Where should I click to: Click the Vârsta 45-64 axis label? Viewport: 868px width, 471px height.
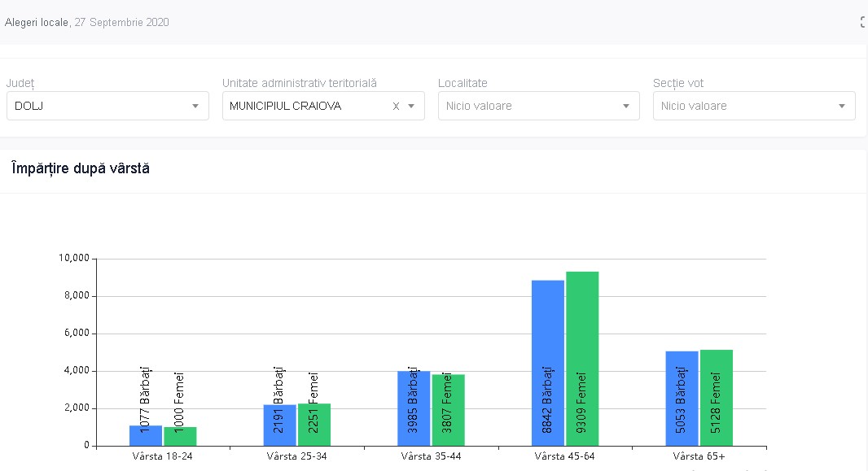(x=565, y=456)
